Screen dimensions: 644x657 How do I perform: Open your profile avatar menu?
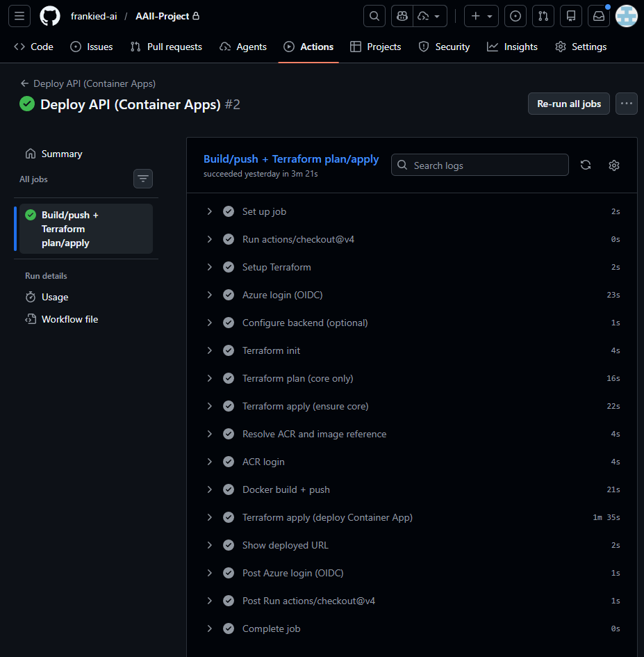[626, 15]
